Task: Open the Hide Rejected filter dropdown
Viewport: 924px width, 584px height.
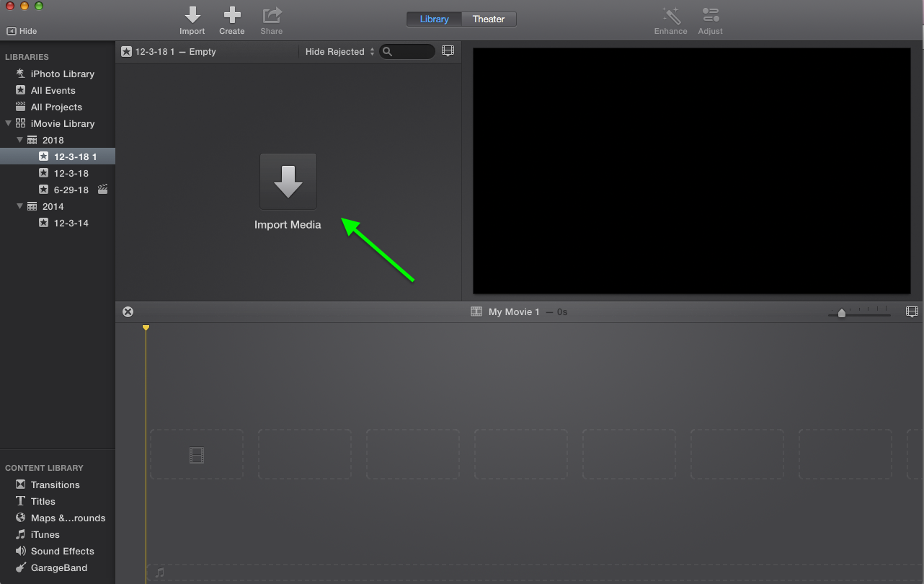Action: click(x=339, y=52)
